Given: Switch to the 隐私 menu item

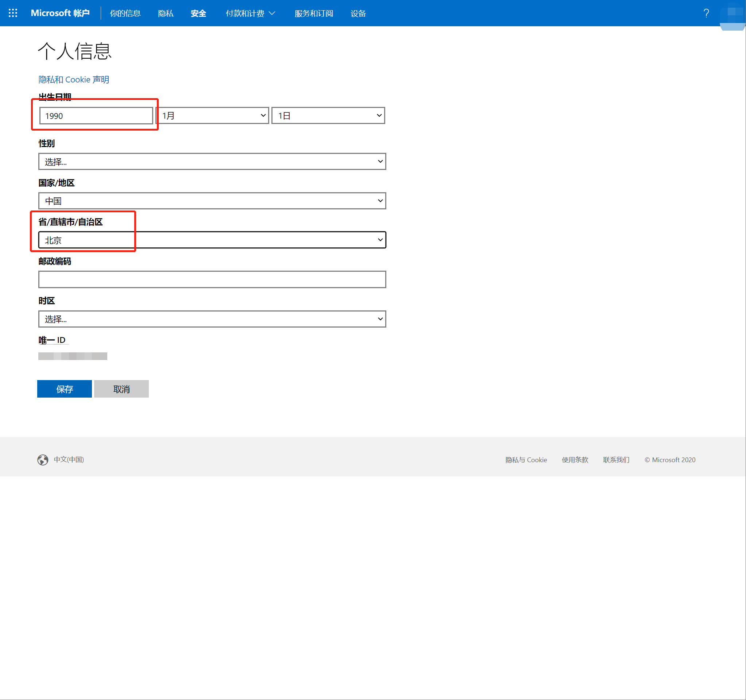Looking at the screenshot, I should click(x=166, y=13).
